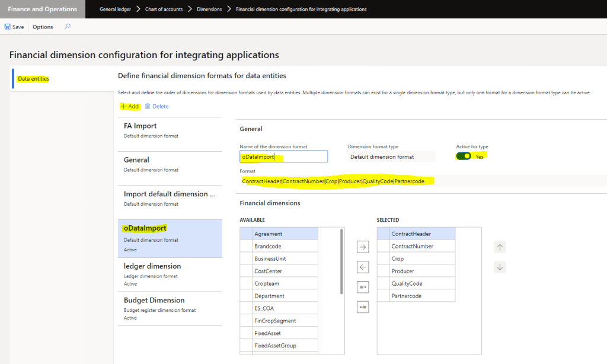
Task: Click the move-all-left icon at the bottom
Action: click(x=362, y=306)
